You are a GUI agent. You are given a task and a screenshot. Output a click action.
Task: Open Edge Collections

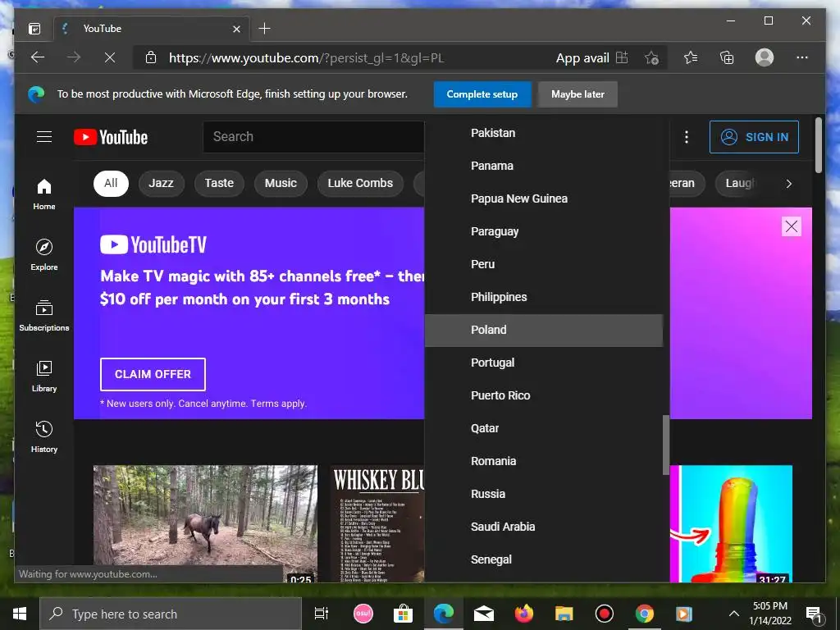[x=727, y=57]
